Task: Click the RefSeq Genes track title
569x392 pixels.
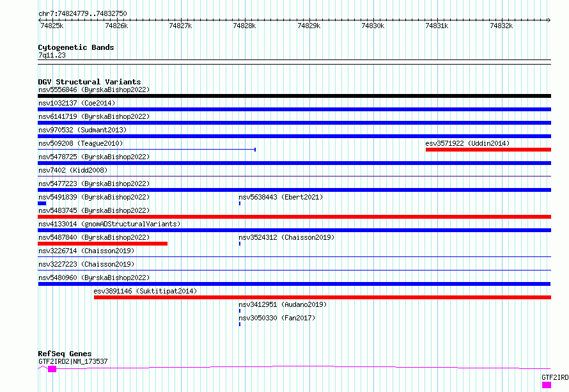Action: pos(65,354)
